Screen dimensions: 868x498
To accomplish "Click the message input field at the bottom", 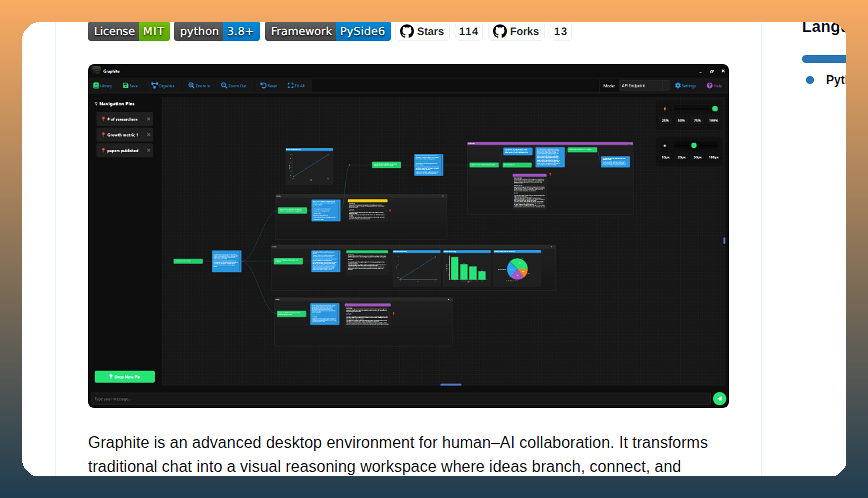I will [401, 399].
